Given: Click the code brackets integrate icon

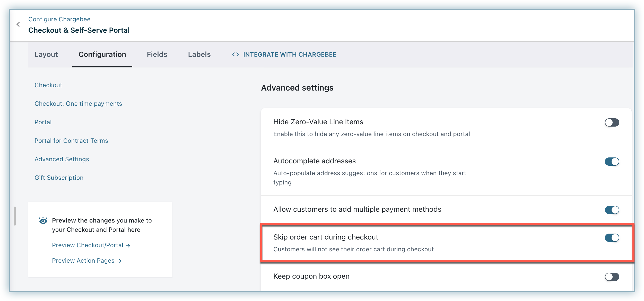Looking at the screenshot, I should 235,55.
